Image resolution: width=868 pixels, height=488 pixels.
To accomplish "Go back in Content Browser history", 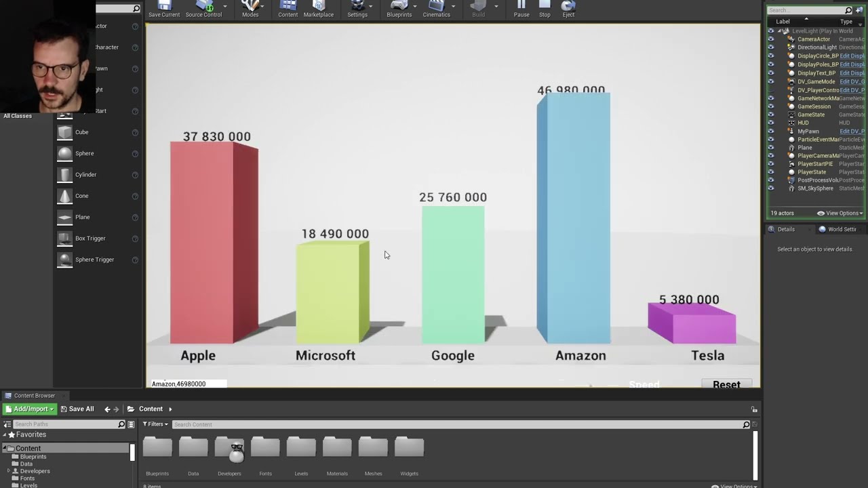I will pos(107,409).
